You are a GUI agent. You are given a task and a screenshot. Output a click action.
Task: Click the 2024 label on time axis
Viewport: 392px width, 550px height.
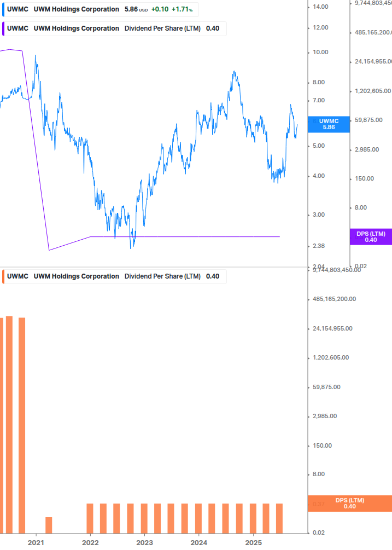(198, 542)
